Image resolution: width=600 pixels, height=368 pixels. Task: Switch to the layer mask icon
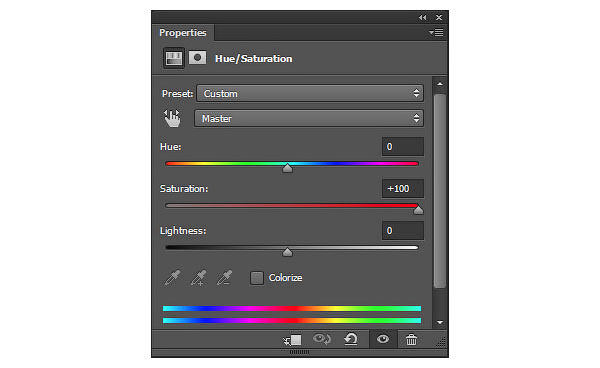pos(197,58)
